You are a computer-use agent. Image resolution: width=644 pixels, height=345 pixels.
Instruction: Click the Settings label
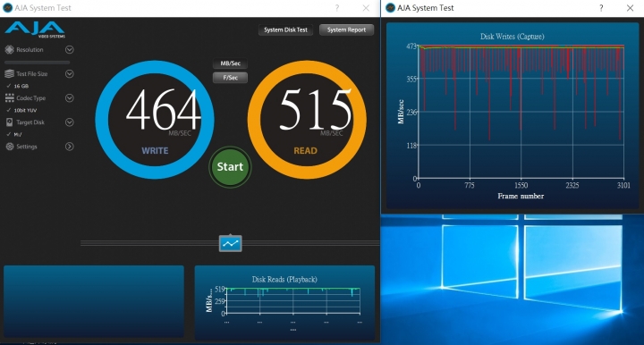[27, 147]
